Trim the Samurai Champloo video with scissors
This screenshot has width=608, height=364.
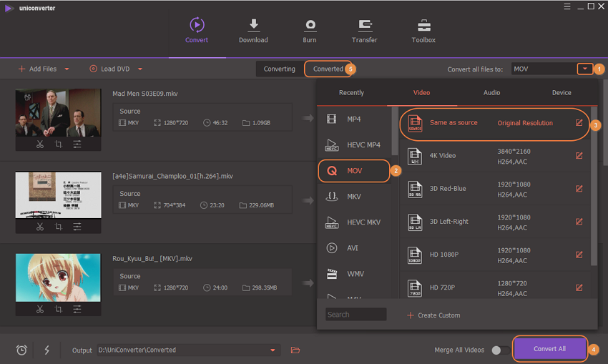(x=40, y=227)
